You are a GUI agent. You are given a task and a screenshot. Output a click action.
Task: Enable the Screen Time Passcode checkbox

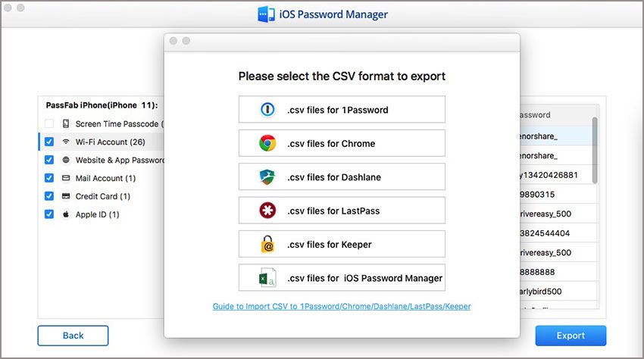[49, 123]
